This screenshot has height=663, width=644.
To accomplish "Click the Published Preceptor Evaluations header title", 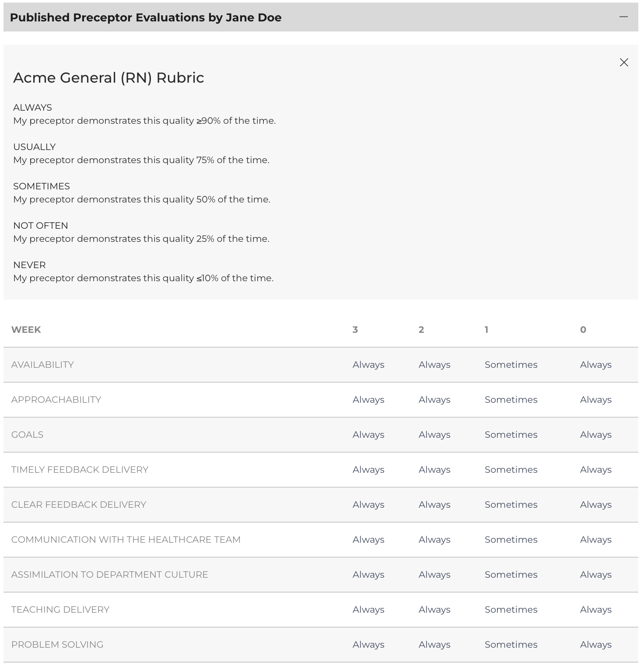I will click(146, 17).
